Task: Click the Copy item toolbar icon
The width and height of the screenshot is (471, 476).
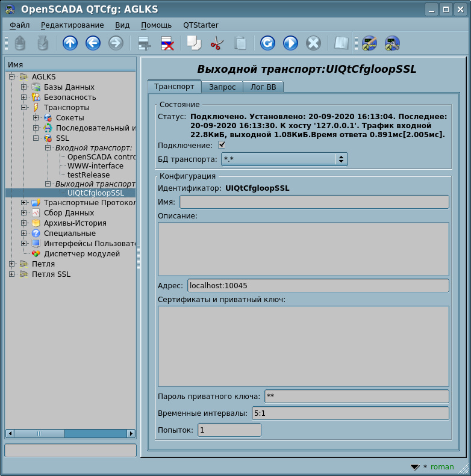Action: point(194,43)
